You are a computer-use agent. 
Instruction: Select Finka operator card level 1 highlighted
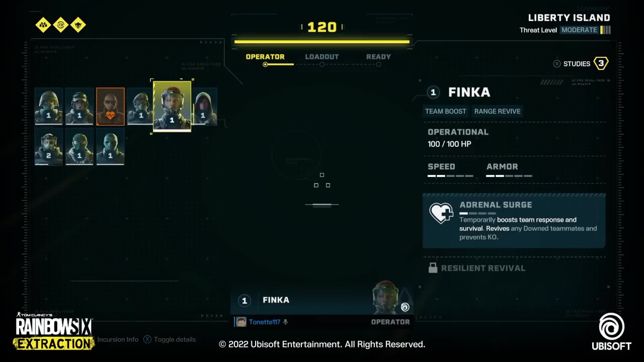[x=172, y=106]
